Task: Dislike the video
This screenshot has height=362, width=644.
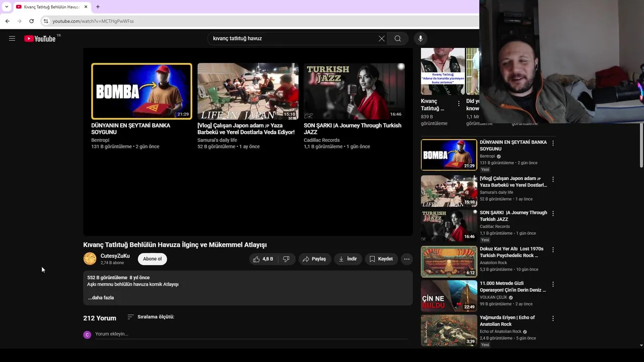Action: coord(286,259)
